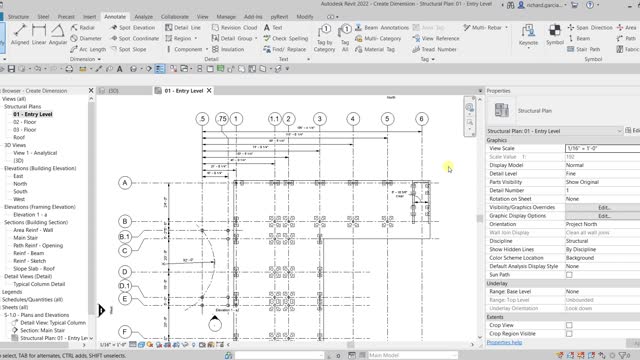Click the Main Model workset field
This screenshot has width=640, height=360.
coord(412,356)
